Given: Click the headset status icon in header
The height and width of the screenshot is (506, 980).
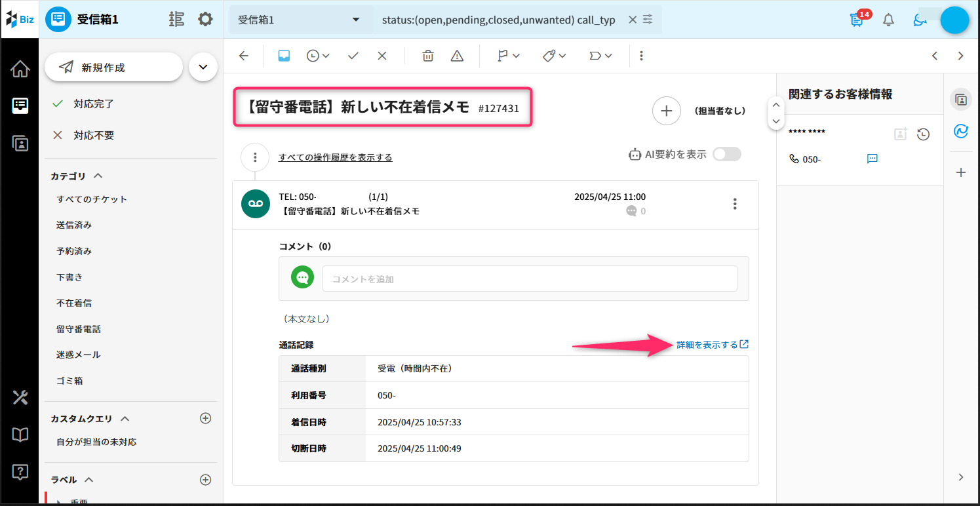Looking at the screenshot, I should pos(920,20).
